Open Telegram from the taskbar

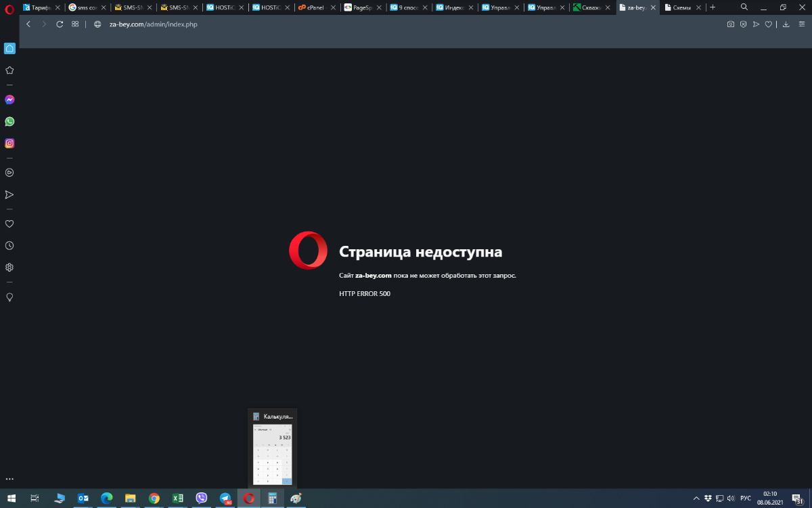225,498
